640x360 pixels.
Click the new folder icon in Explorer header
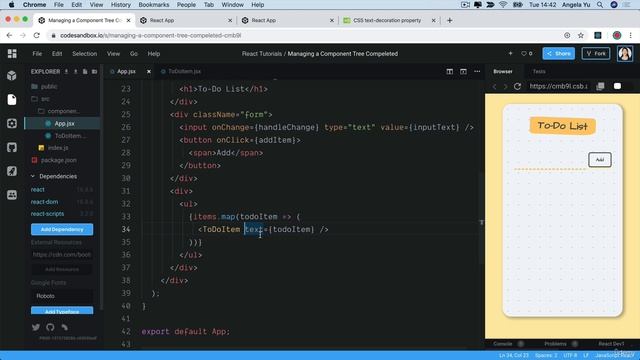[x=94, y=71]
